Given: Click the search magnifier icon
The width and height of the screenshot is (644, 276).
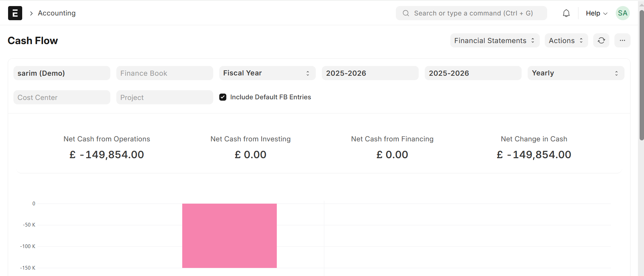Looking at the screenshot, I should pyautogui.click(x=406, y=13).
